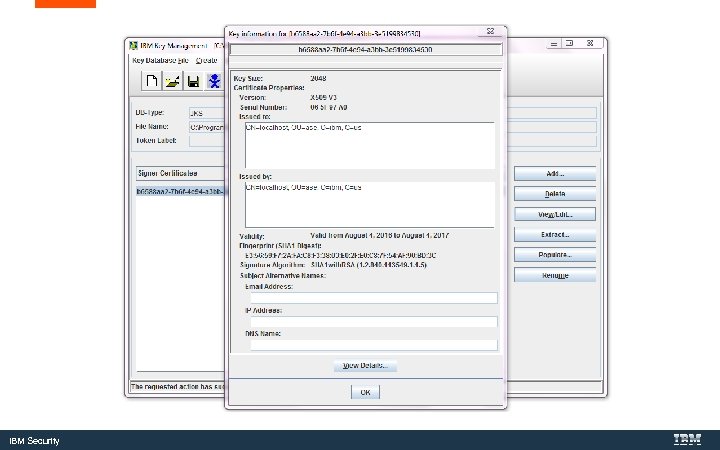Click the Populate... button
720x450 pixels.
[555, 254]
